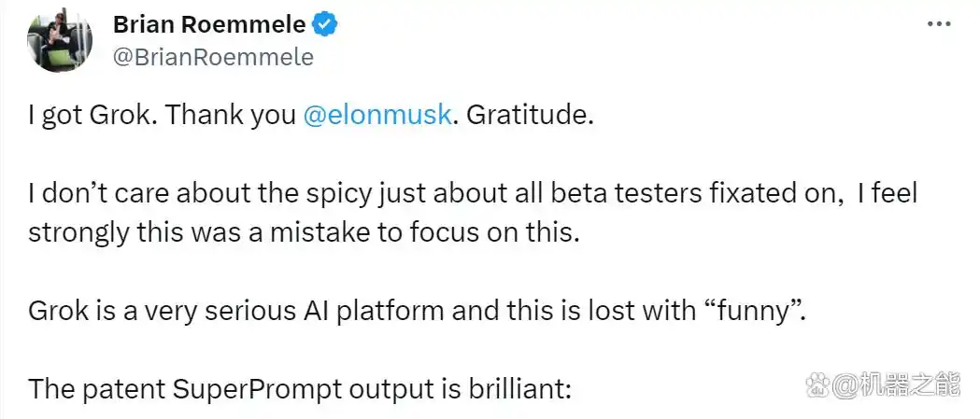Click the line 'strongly this was a mistake'
This screenshot has width=980, height=419.
click(300, 231)
